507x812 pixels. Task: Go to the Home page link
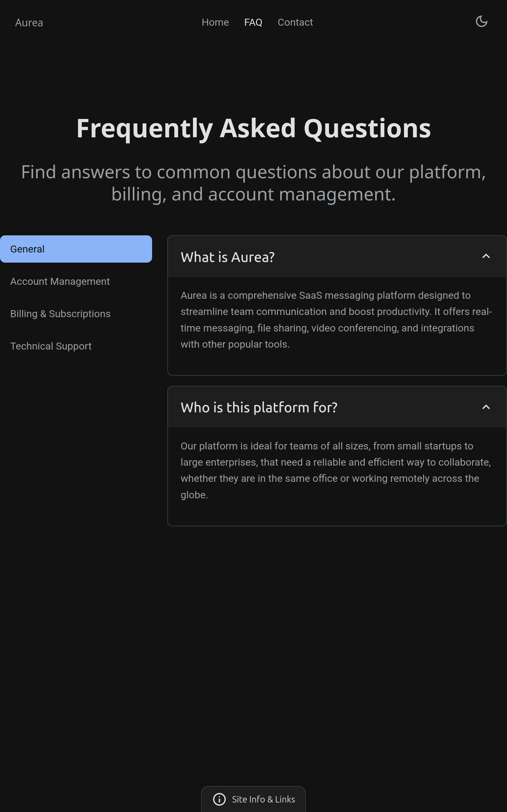tap(215, 22)
